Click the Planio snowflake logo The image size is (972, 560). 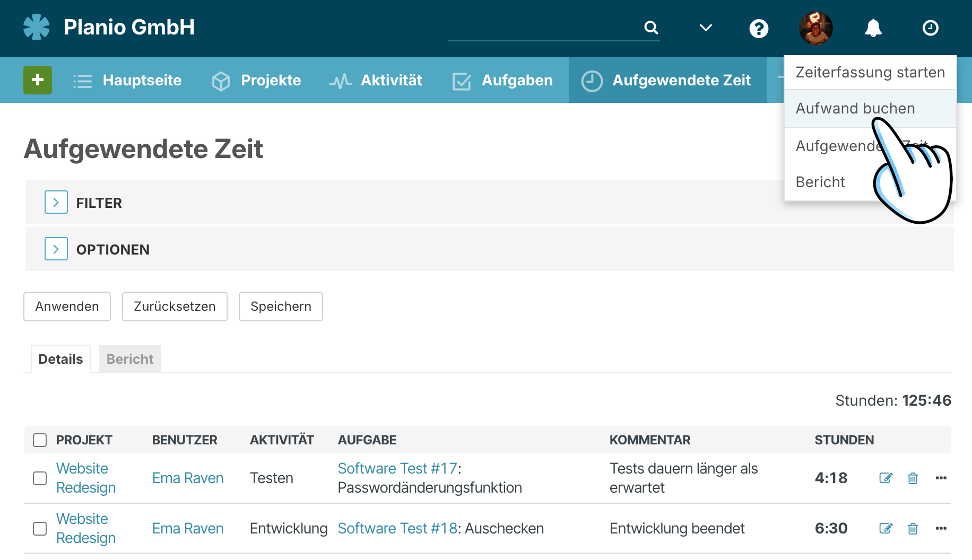pos(37,27)
